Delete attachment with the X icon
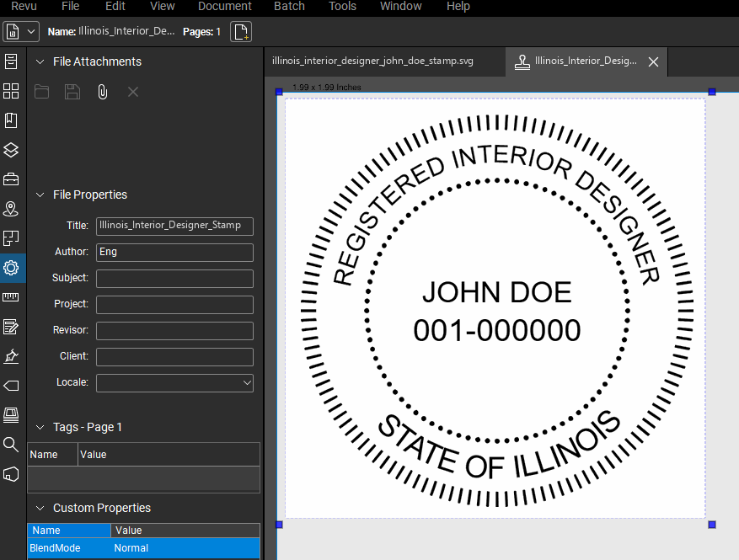 tap(133, 92)
